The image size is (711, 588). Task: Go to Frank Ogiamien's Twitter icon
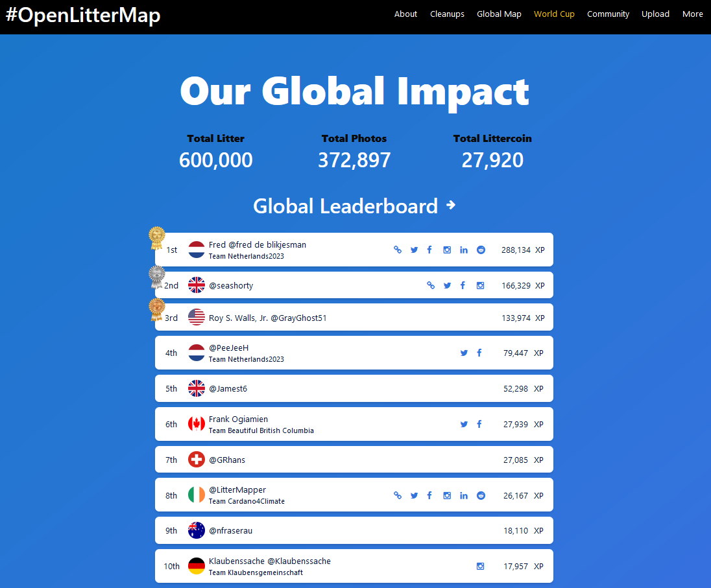click(464, 424)
